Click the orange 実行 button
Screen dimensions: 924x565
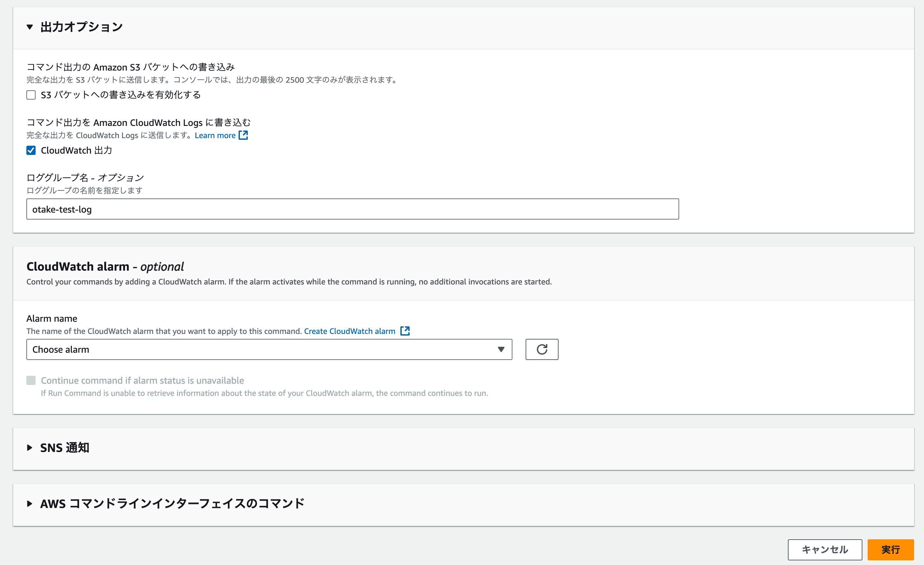(x=891, y=550)
